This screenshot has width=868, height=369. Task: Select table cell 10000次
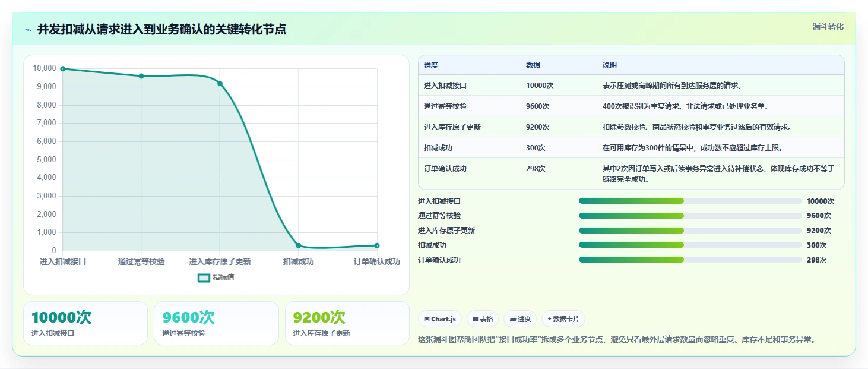point(540,86)
